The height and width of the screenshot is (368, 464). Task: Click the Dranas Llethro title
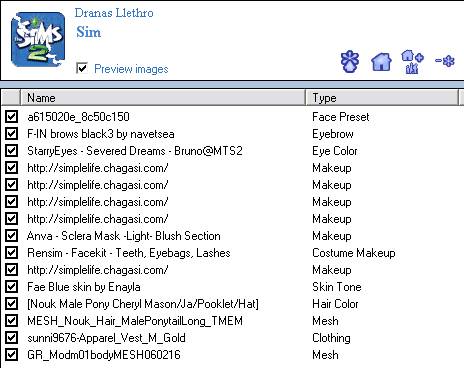pos(114,13)
